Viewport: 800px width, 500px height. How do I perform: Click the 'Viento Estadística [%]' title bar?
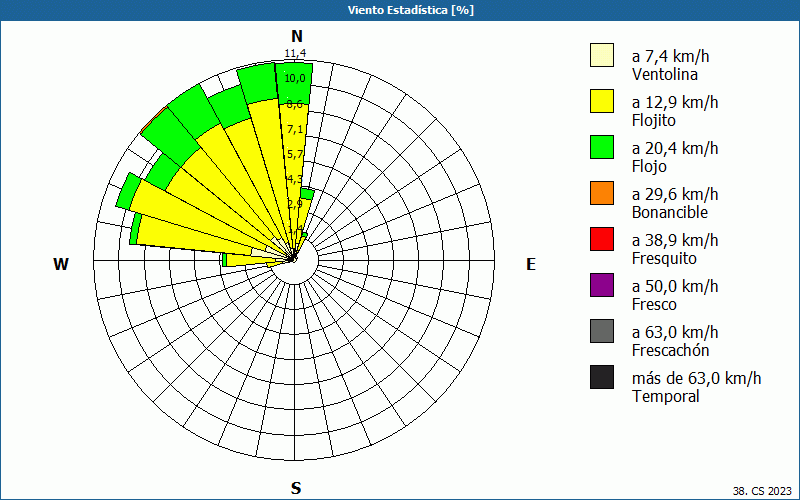pyautogui.click(x=400, y=10)
